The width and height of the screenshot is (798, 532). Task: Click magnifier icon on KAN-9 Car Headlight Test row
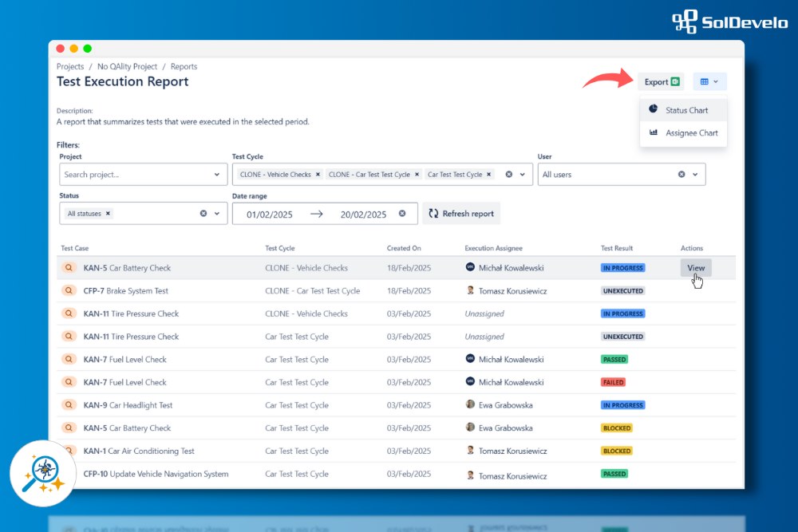click(69, 405)
